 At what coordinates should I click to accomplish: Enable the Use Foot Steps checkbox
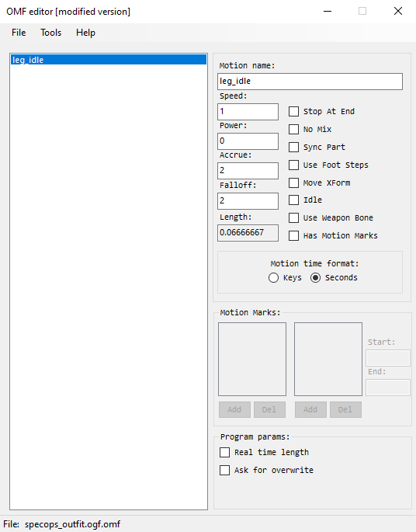click(293, 165)
